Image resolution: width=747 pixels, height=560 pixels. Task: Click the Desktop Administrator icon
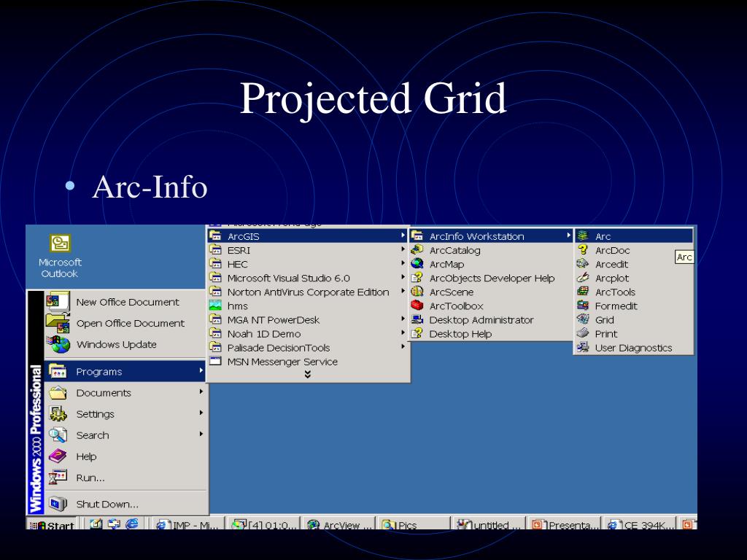coord(417,319)
